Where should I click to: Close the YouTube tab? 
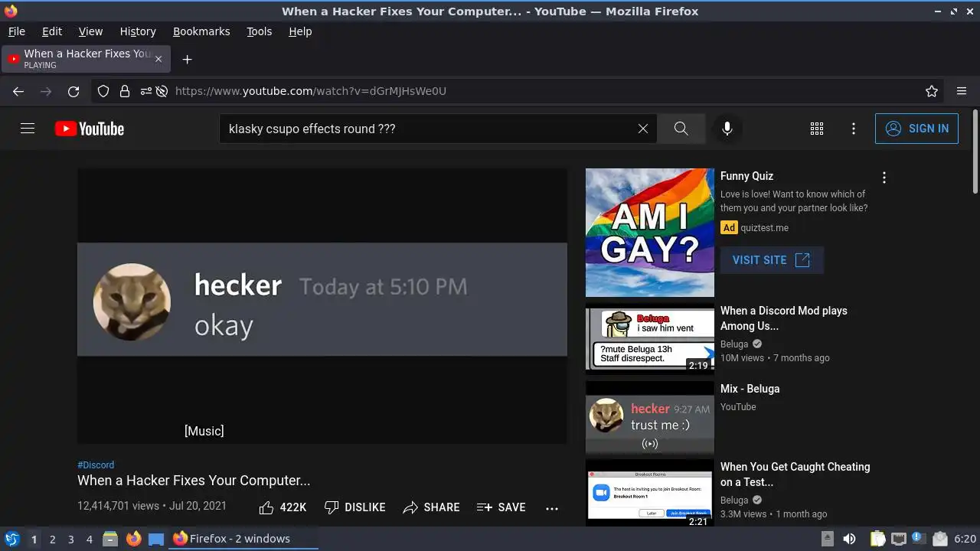click(158, 59)
